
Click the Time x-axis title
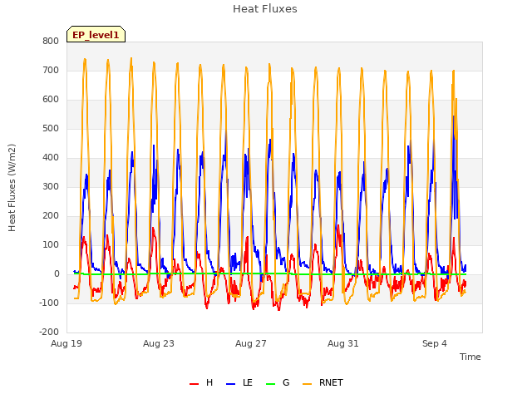point(470,357)
